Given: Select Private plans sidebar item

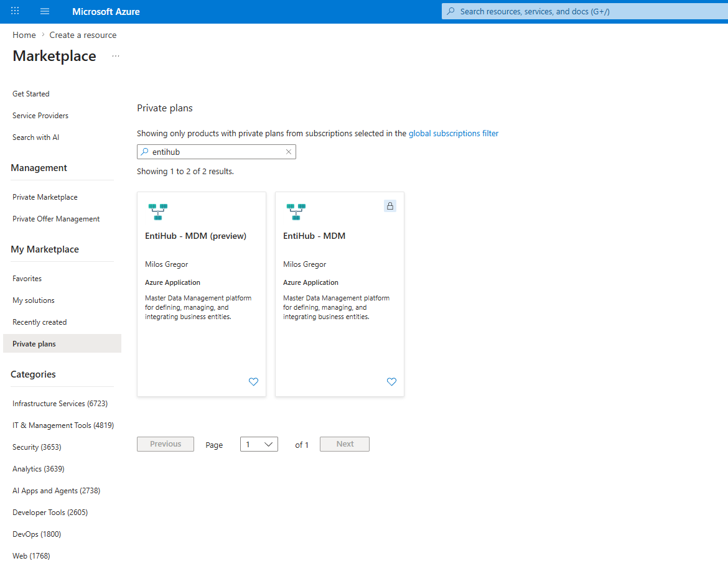Looking at the screenshot, I should pyautogui.click(x=62, y=343).
